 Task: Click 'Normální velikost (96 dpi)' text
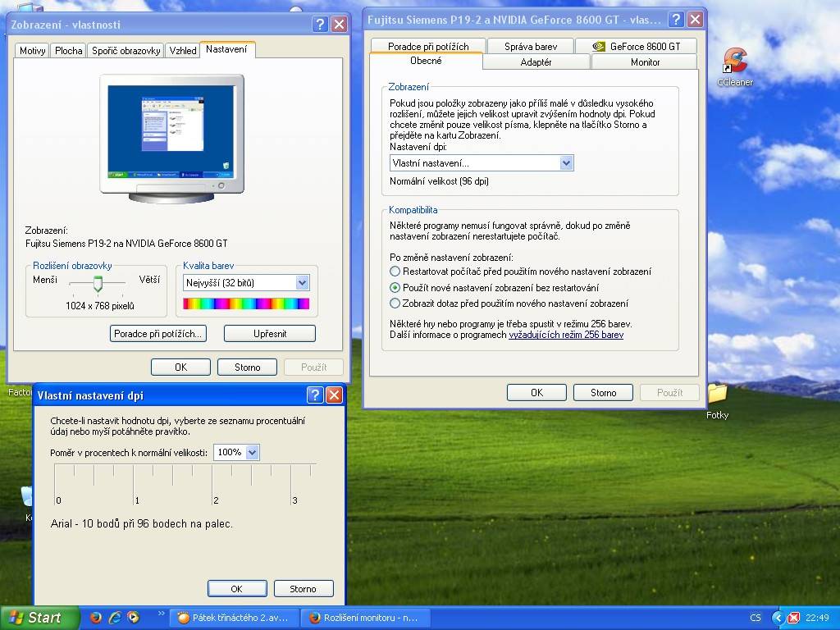pos(439,181)
